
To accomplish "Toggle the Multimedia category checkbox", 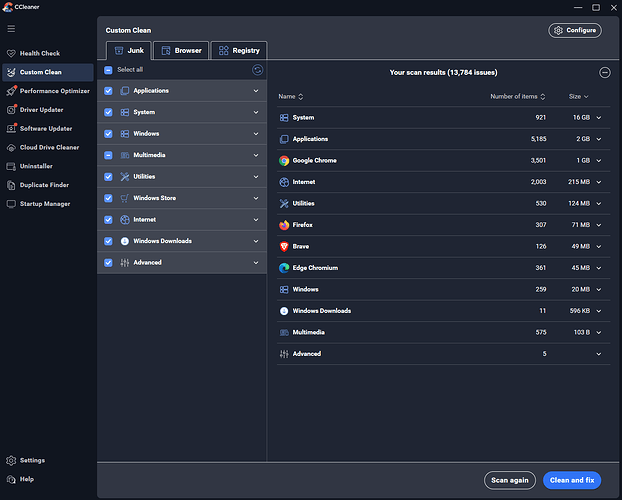I will (108, 155).
